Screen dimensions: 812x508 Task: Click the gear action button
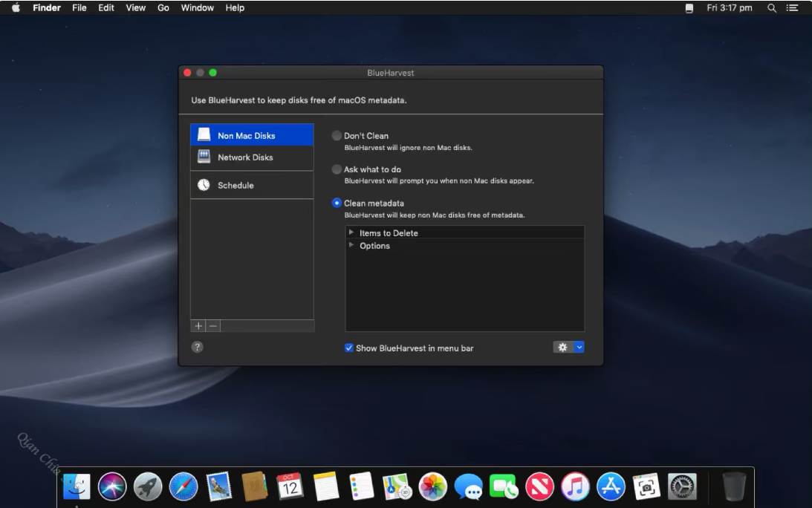[563, 348]
